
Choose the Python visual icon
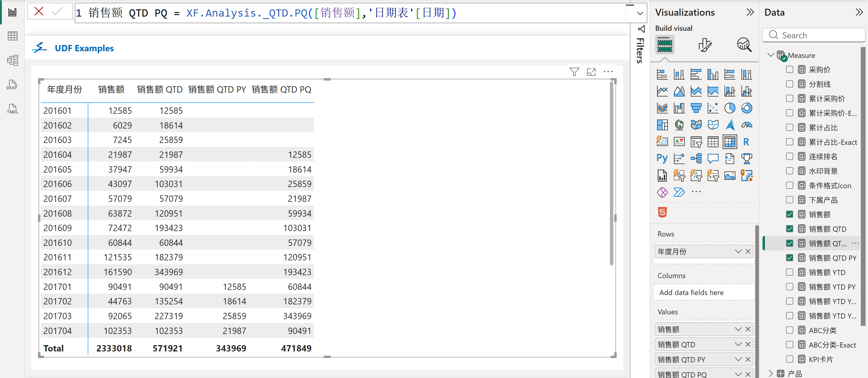[x=662, y=158]
